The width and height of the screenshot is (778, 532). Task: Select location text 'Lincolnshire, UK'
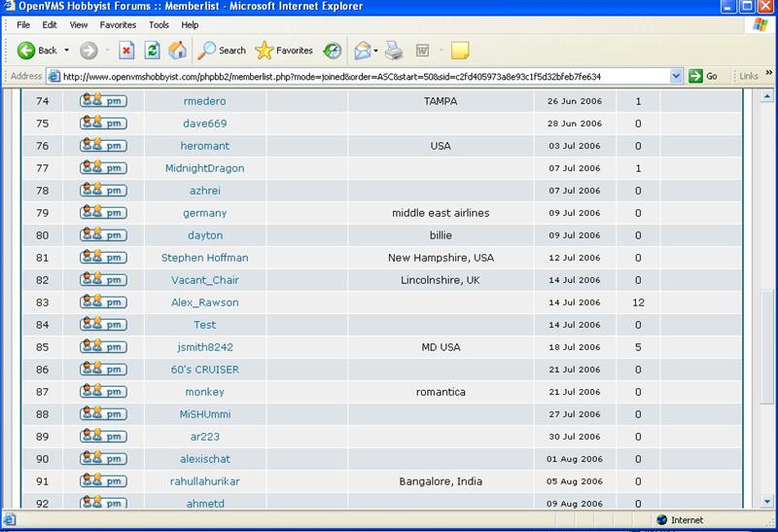441,280
